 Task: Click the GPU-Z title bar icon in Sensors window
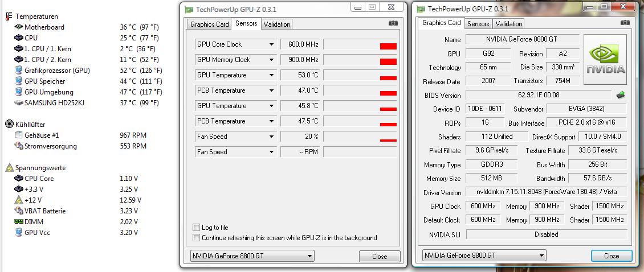click(x=189, y=10)
